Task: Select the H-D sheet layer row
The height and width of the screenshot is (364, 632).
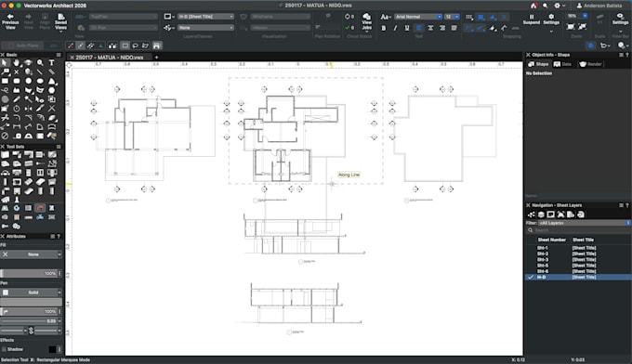Action: point(578,277)
